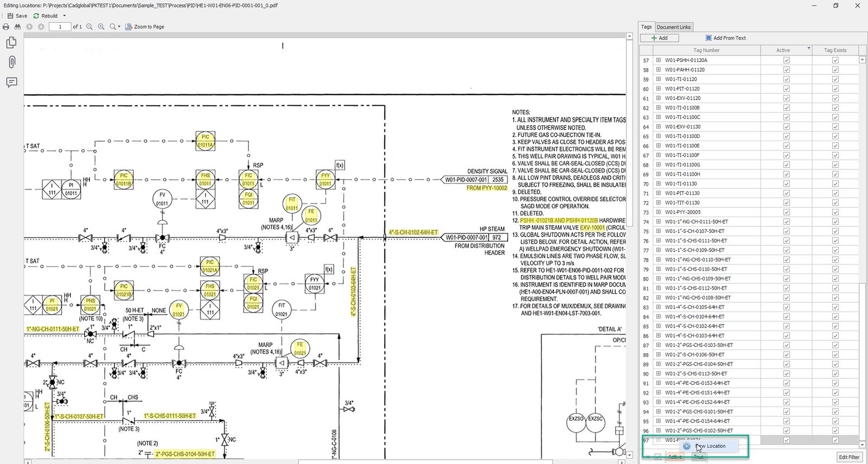
Task: Open the zoom level dropdown arrow
Action: click(119, 27)
